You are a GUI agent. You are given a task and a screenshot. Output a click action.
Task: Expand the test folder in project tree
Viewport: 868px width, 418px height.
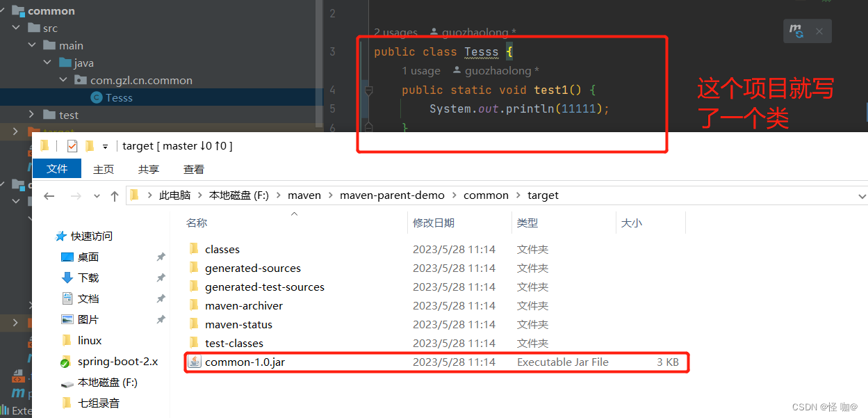click(x=32, y=115)
